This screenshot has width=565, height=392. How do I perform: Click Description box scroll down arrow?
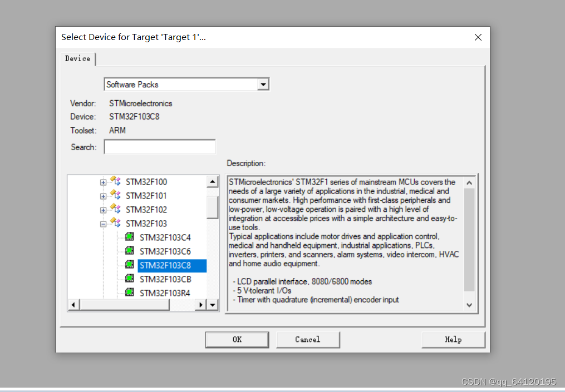[x=469, y=305]
